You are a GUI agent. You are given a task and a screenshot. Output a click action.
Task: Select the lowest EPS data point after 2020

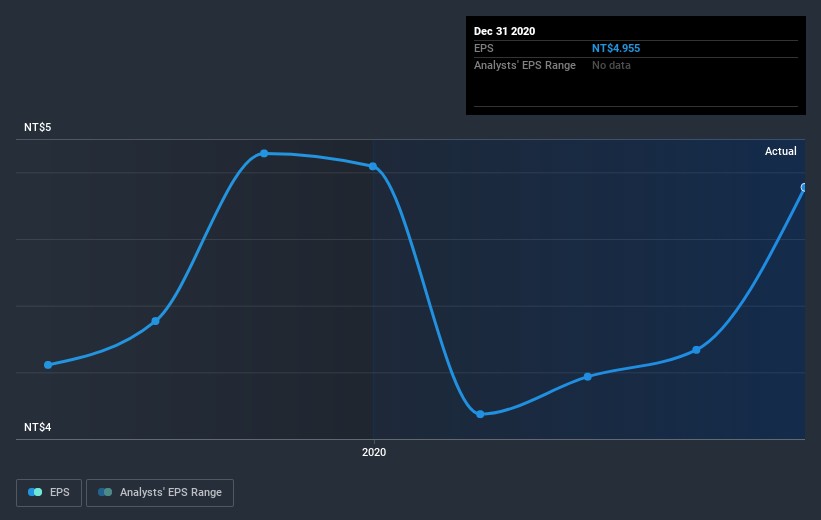point(480,414)
